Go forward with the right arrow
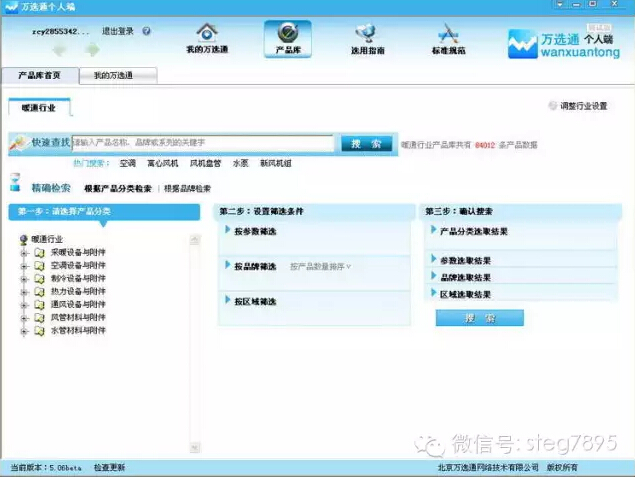Screen dimensions: 635x477 93,50
